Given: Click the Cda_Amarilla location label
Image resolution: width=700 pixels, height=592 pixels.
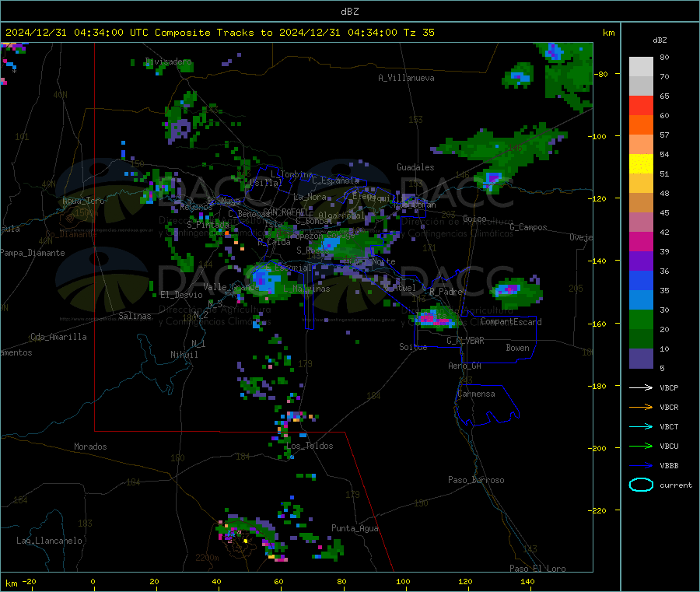Looking at the screenshot, I should 58,337.
